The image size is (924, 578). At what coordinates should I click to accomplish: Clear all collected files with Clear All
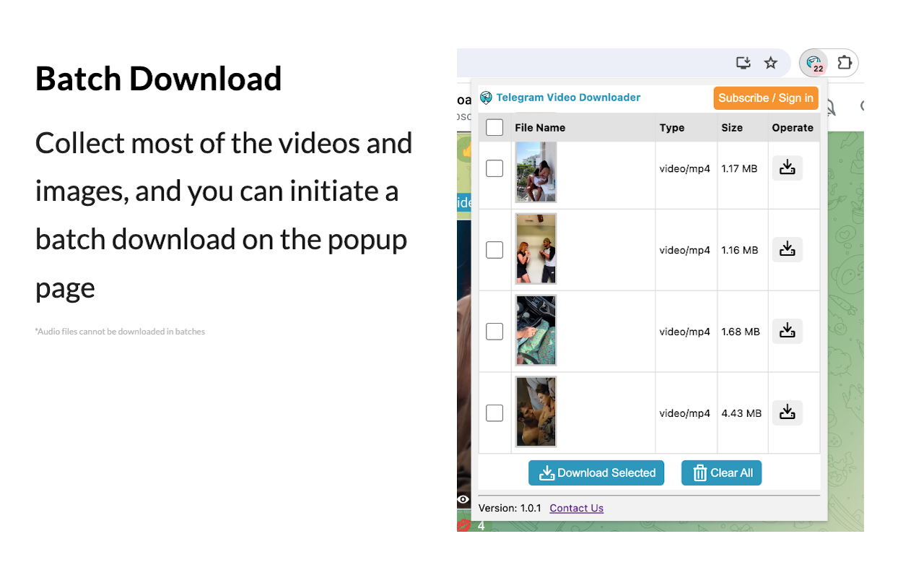[721, 473]
